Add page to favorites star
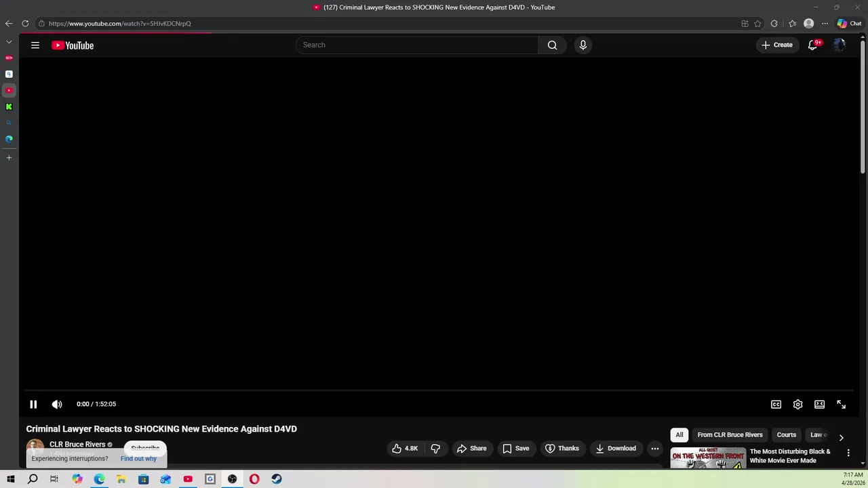 coord(757,23)
